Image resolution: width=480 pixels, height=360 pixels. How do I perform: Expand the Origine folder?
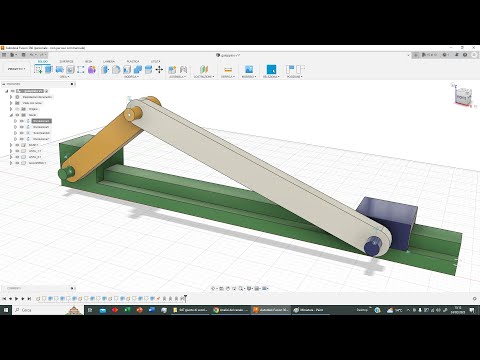pos(11,109)
